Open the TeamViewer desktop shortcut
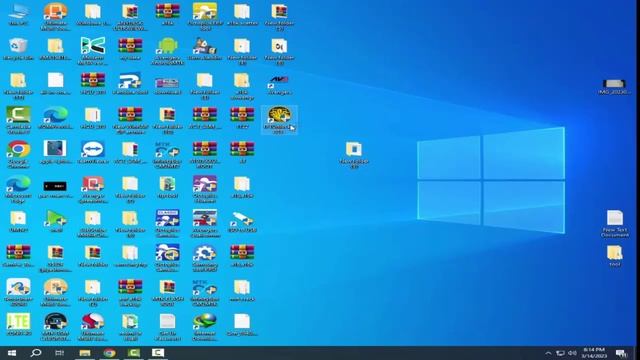 93,152
